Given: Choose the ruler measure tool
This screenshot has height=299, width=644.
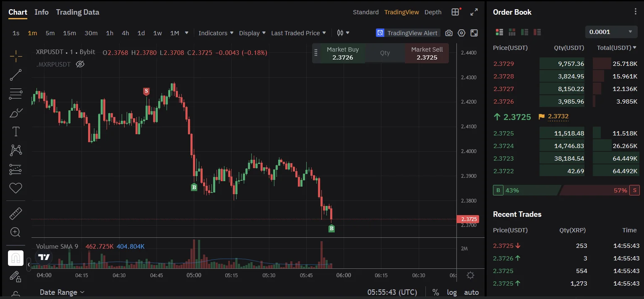Looking at the screenshot, I should point(16,213).
